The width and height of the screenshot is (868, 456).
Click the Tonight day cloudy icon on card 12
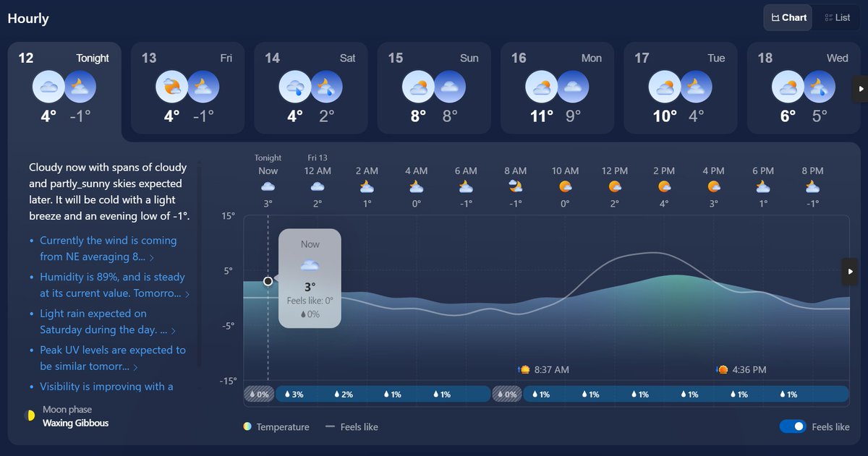point(48,87)
